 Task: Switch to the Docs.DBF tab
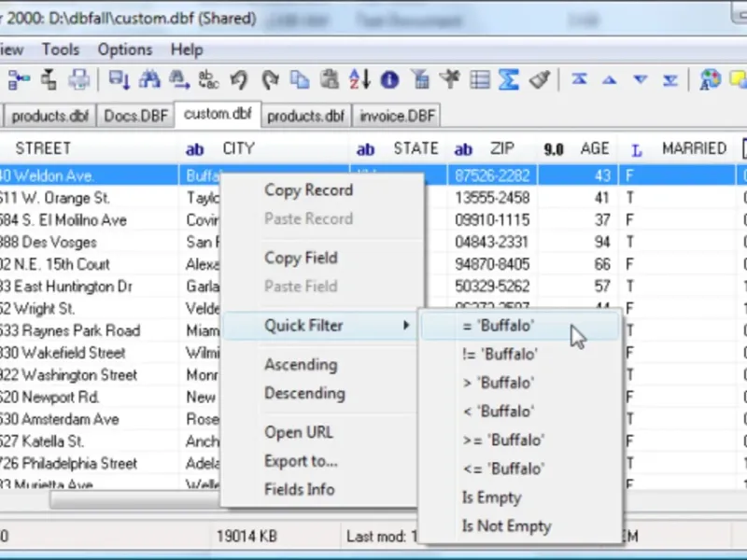click(135, 116)
